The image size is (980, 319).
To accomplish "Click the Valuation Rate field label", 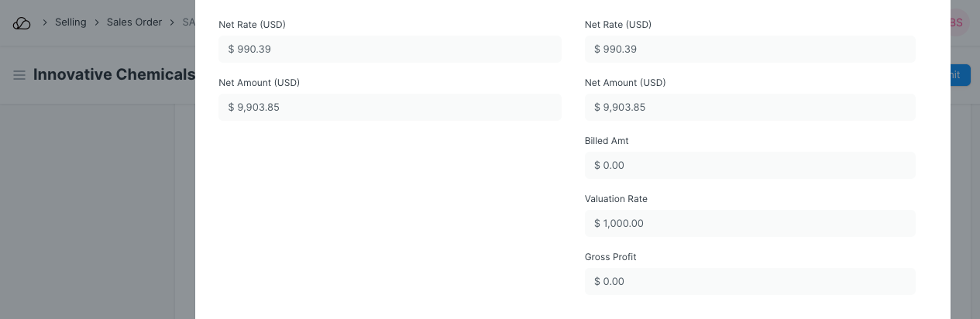I will pos(616,199).
